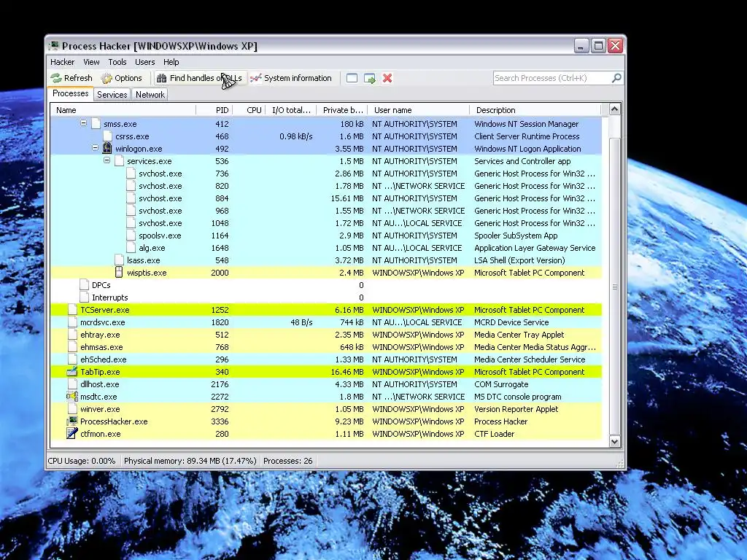The height and width of the screenshot is (560, 747).
Task: Open the Users menu
Action: click(145, 62)
